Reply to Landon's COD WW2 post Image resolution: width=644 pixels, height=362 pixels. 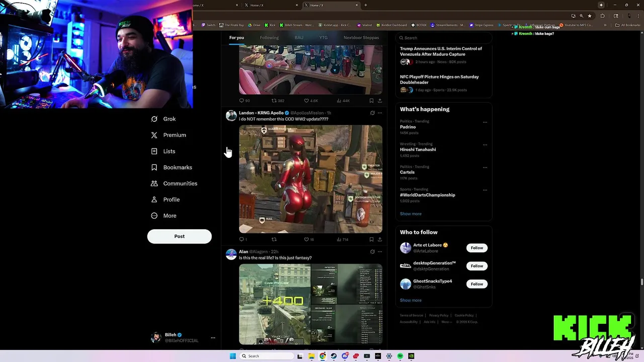(243, 239)
